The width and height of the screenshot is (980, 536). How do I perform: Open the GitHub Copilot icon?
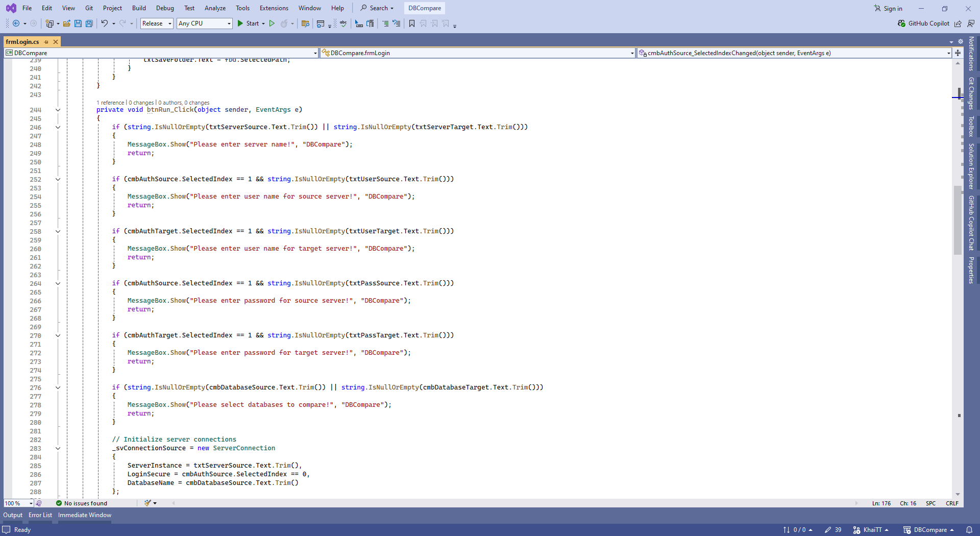[x=901, y=23]
